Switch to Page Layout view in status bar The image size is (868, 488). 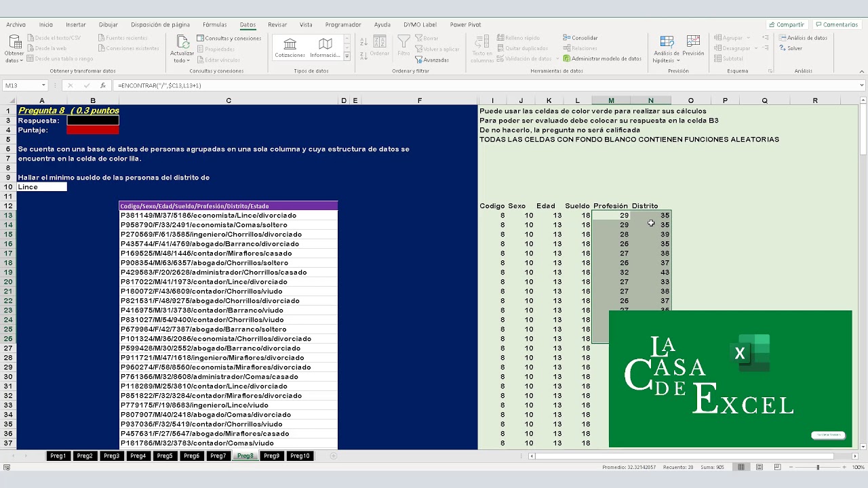[x=759, y=467]
